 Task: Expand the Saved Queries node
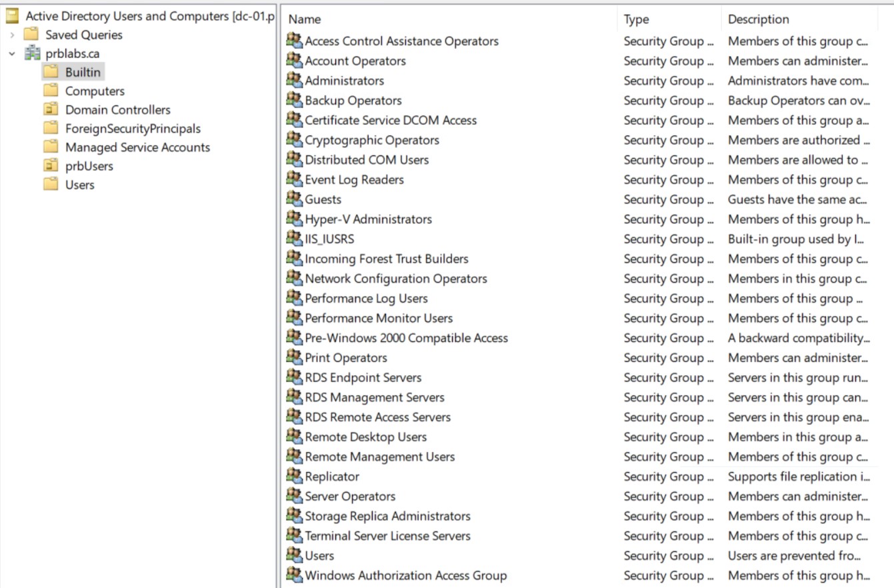pyautogui.click(x=12, y=35)
